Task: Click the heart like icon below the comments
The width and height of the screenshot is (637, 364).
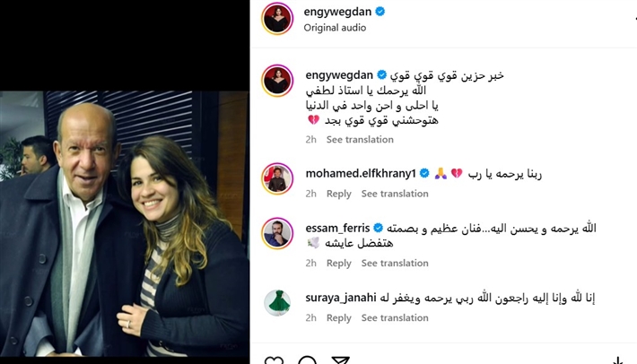Action: click(275, 360)
